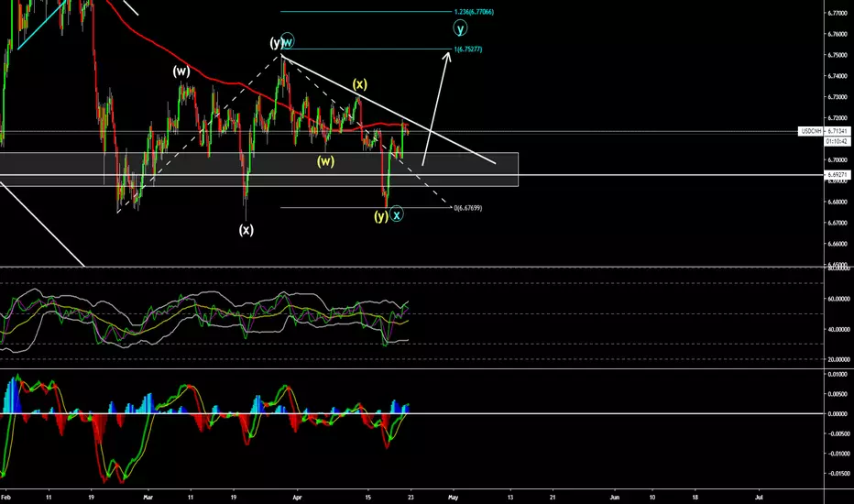Click the cyan circled x wave label
This screenshot has width=854, height=504.
pyautogui.click(x=397, y=214)
